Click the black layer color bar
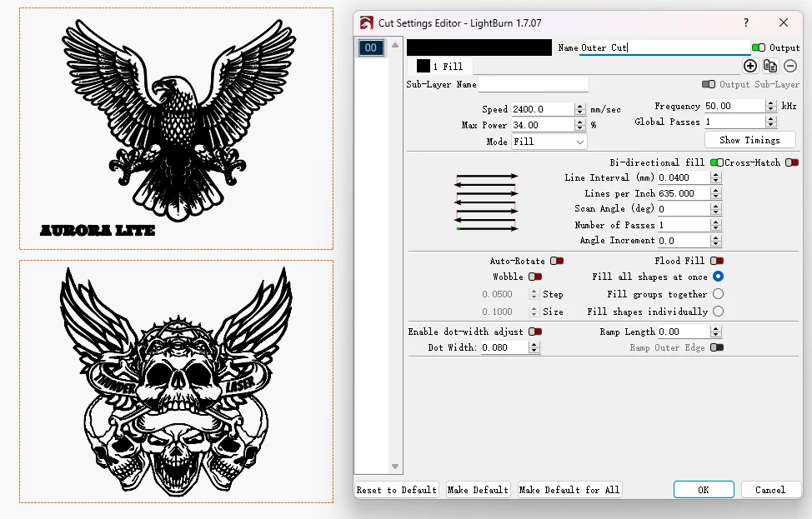 point(479,47)
